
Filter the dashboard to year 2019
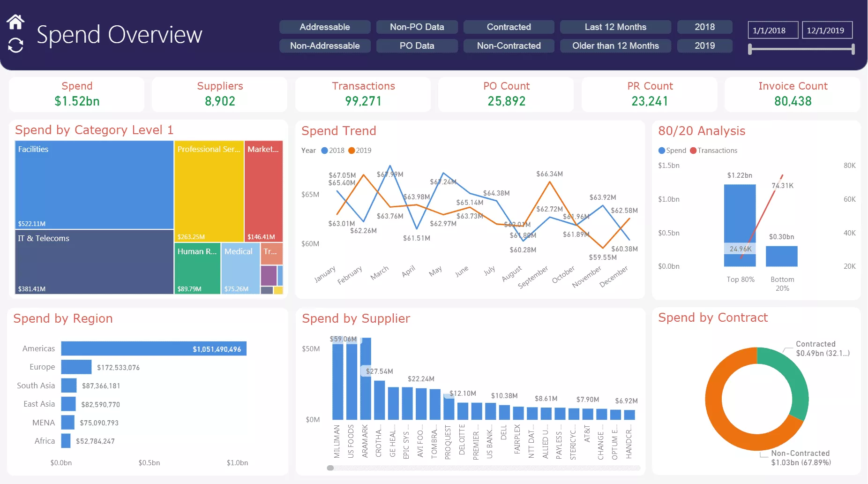pyautogui.click(x=704, y=45)
